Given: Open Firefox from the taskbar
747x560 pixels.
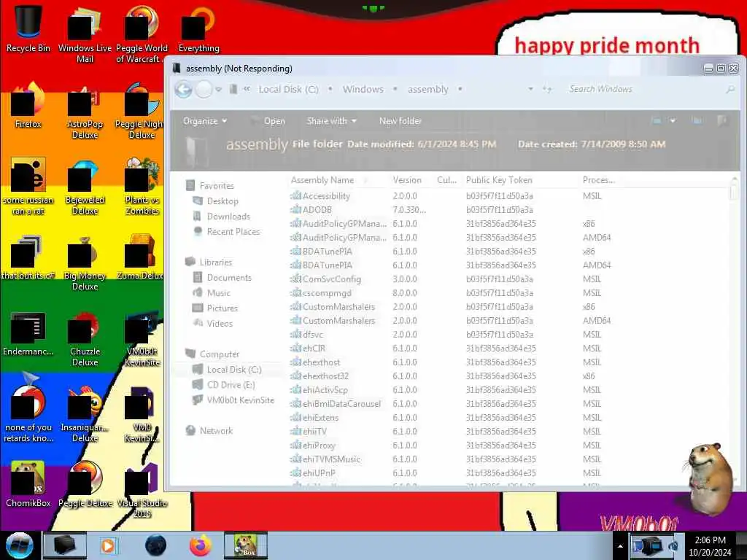Looking at the screenshot, I should (200, 545).
